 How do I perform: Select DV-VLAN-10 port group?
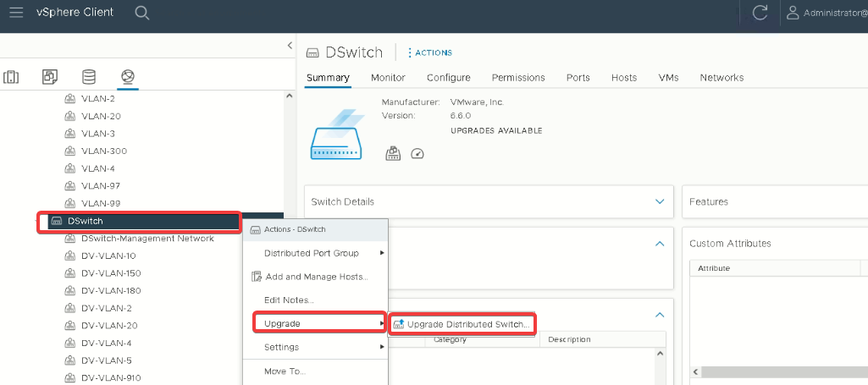coord(108,256)
